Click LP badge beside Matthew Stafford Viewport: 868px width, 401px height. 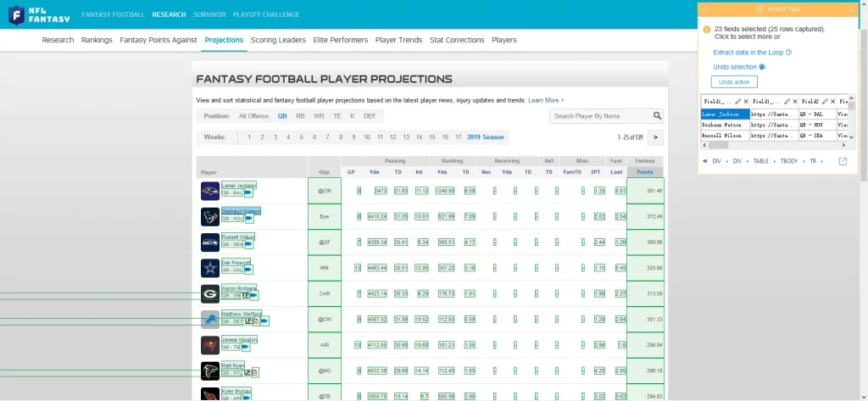(x=248, y=321)
